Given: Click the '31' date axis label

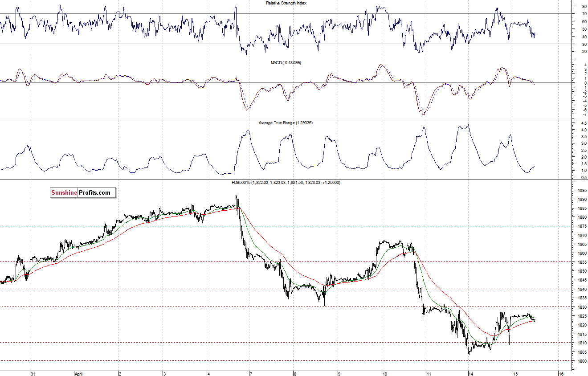Looking at the screenshot, I should click(33, 374).
